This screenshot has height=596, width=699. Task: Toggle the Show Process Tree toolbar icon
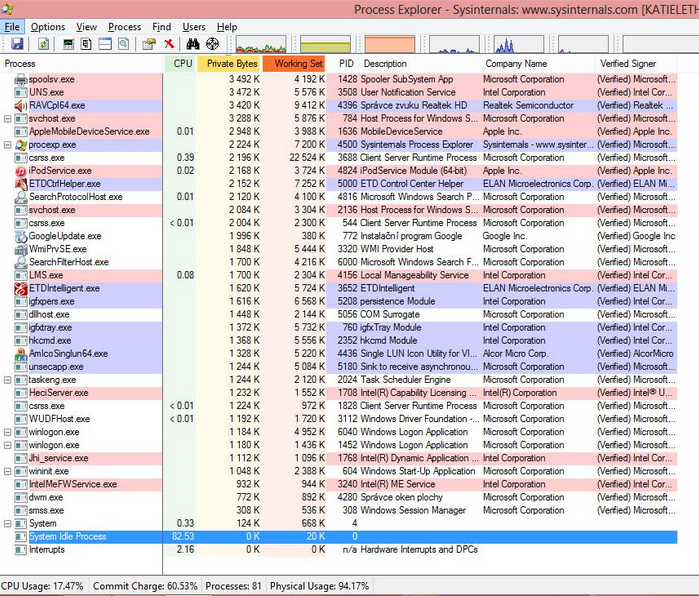86,44
